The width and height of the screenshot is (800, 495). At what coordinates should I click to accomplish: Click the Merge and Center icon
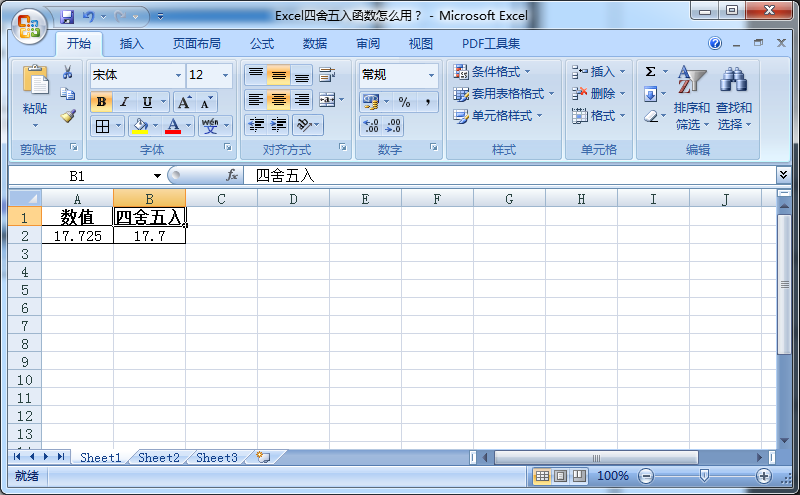click(327, 100)
